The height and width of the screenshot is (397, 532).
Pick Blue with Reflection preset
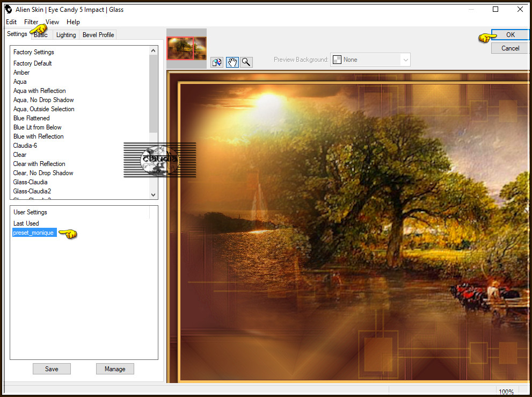click(x=38, y=136)
